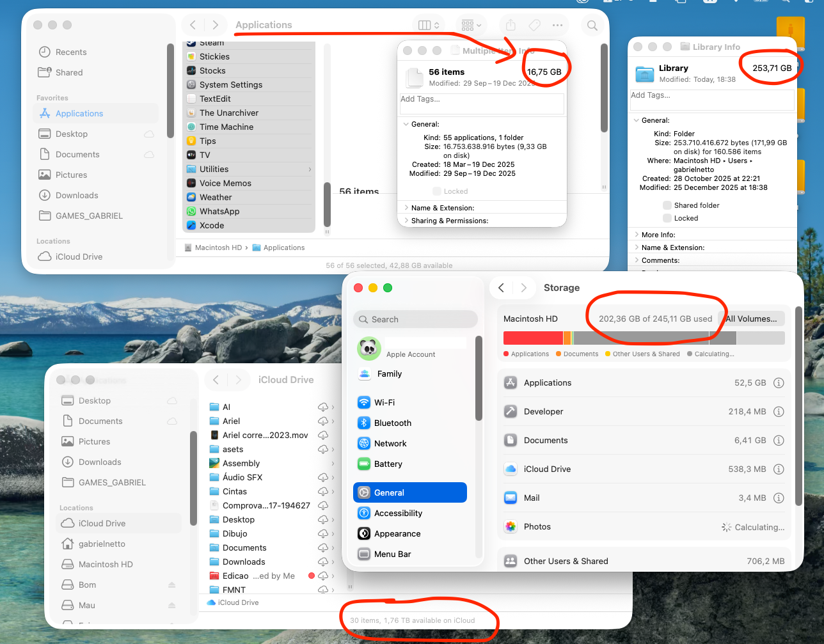
Task: Click the search magnifier in the Applications Finder toolbar
Action: click(592, 25)
